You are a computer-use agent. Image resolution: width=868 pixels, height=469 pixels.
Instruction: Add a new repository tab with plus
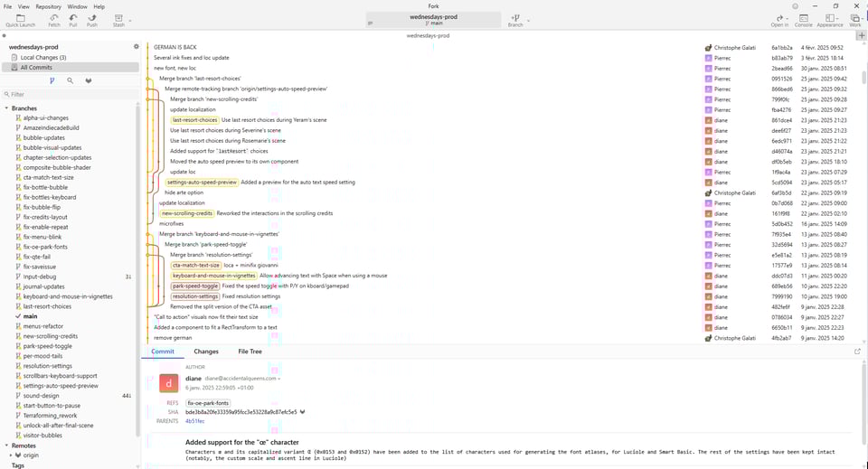862,35
